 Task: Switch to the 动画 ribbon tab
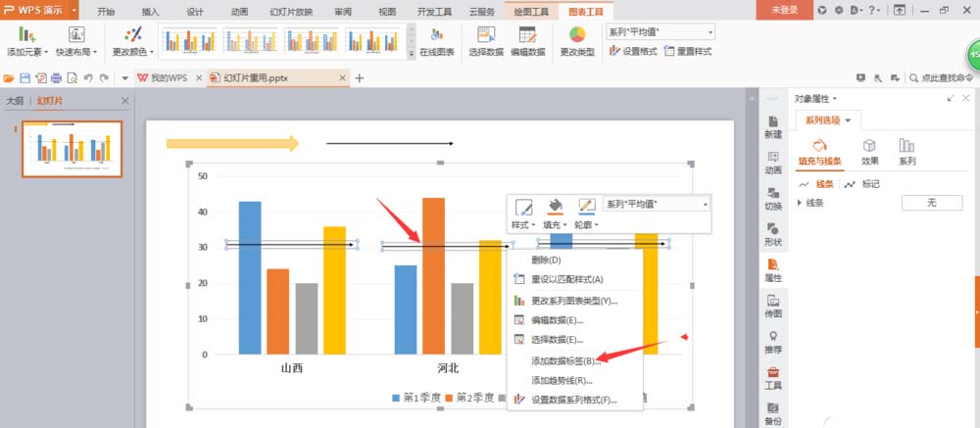coord(239,11)
